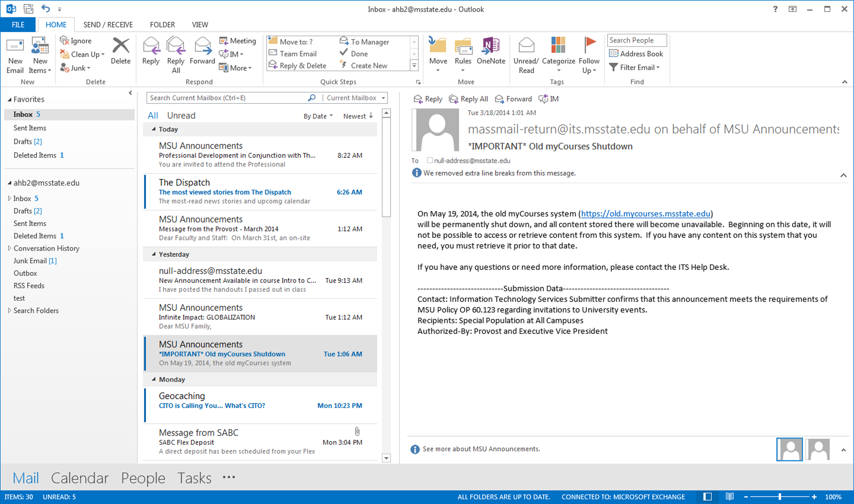The width and height of the screenshot is (854, 504).
Task: Click the Search People field
Action: pos(637,40)
